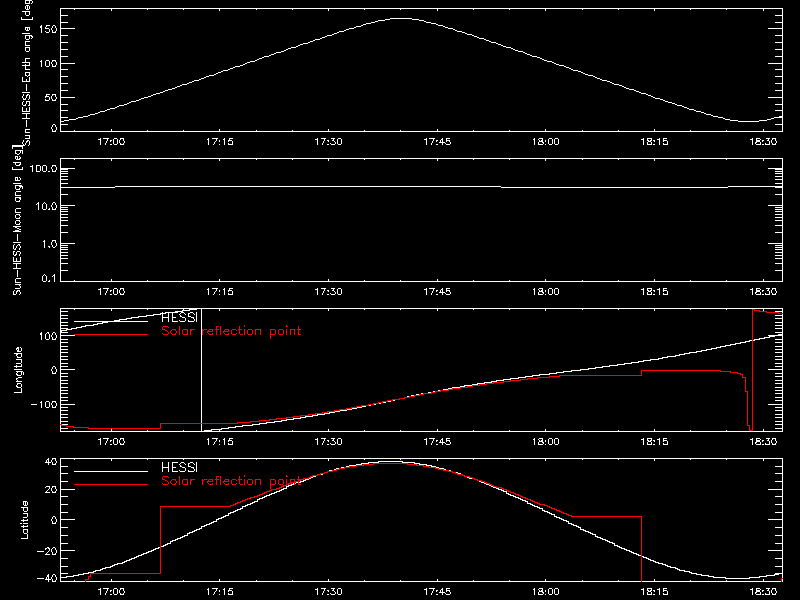Click 17:30 under the Latitude plot
Viewport: 800px width, 600px height.
point(328,591)
